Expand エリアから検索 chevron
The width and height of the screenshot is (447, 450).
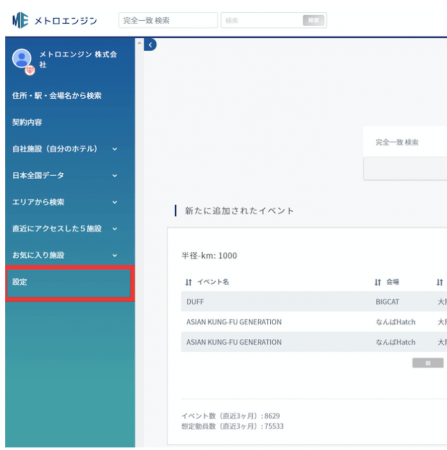click(115, 202)
